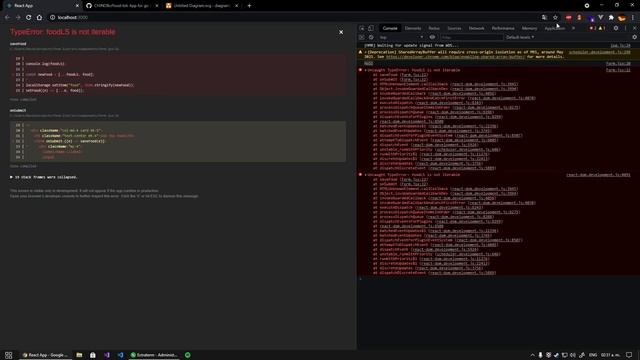
Task: Select the Memory tab in DevTools
Action: coord(529,28)
